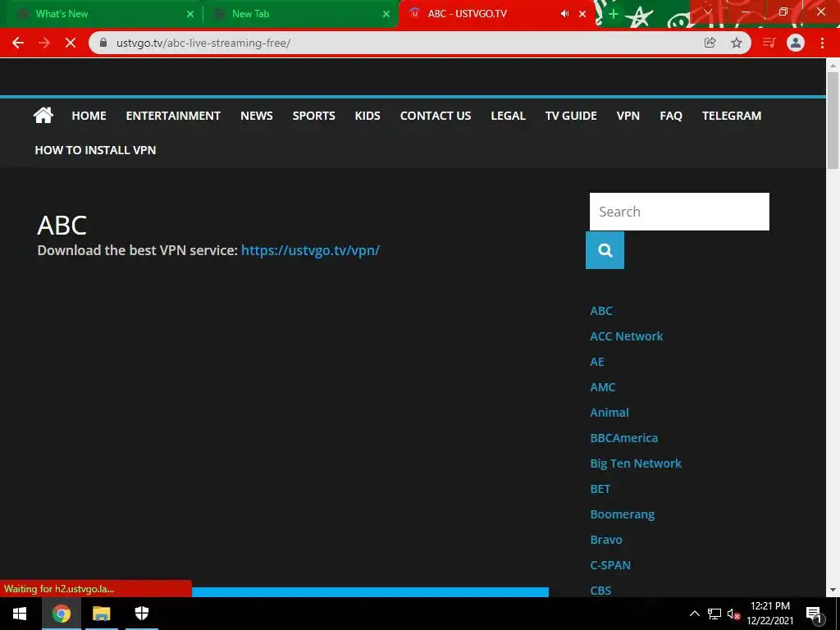This screenshot has height=630, width=840.
Task: Share this page via the share icon
Action: coord(710,43)
